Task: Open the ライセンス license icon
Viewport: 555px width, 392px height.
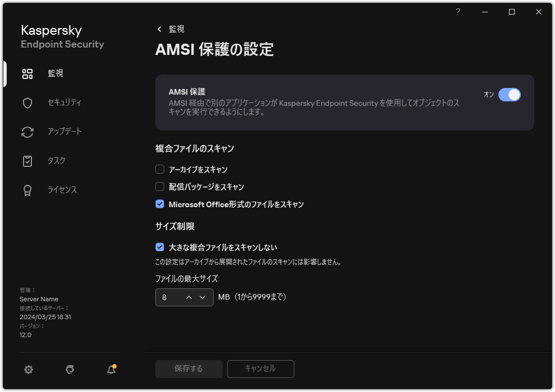Action: (27, 190)
